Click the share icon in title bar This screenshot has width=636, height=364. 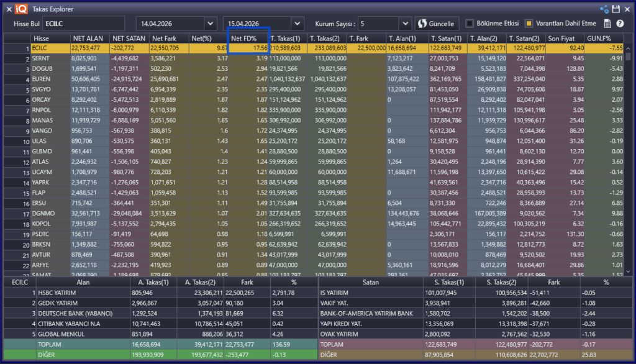(x=604, y=9)
